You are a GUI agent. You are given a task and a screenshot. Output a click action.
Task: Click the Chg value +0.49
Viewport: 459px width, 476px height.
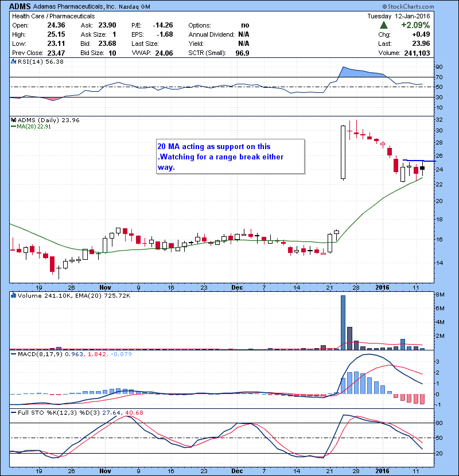click(421, 34)
